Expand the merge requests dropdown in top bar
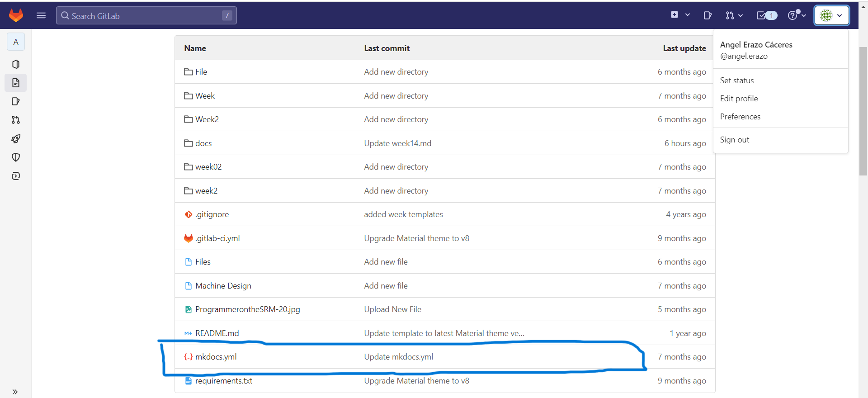This screenshot has width=868, height=398. 734,15
